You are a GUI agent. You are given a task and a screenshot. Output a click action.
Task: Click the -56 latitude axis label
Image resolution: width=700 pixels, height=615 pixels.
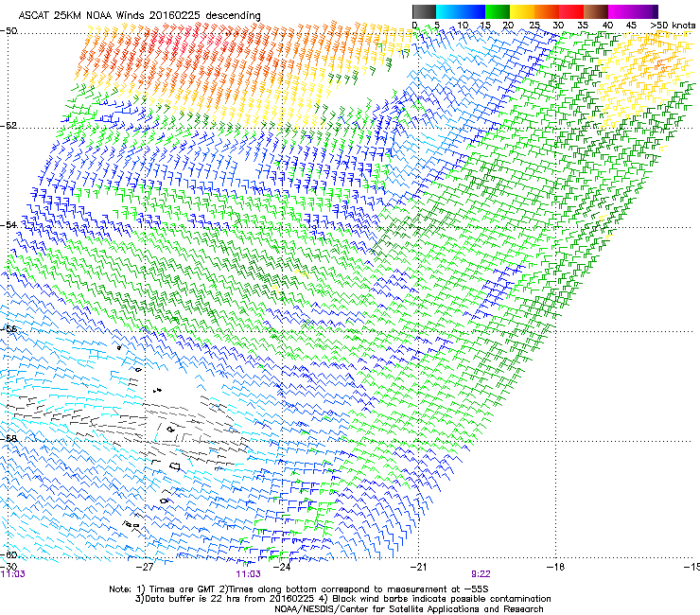click(x=9, y=328)
